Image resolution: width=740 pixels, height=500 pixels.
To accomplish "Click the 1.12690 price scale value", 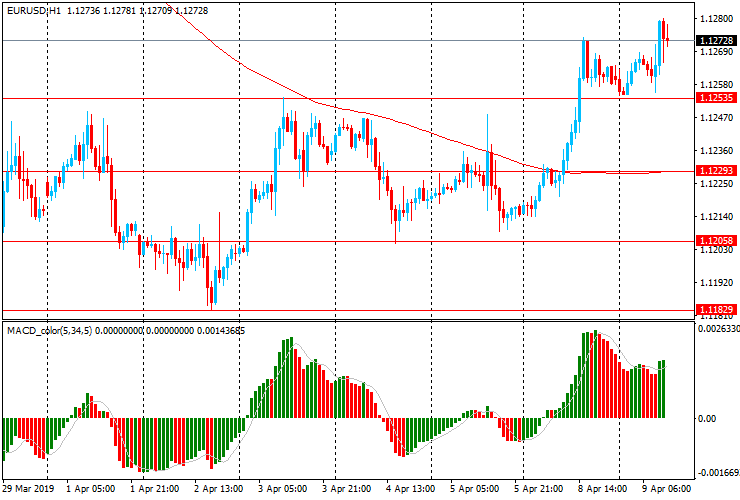I will [x=717, y=51].
